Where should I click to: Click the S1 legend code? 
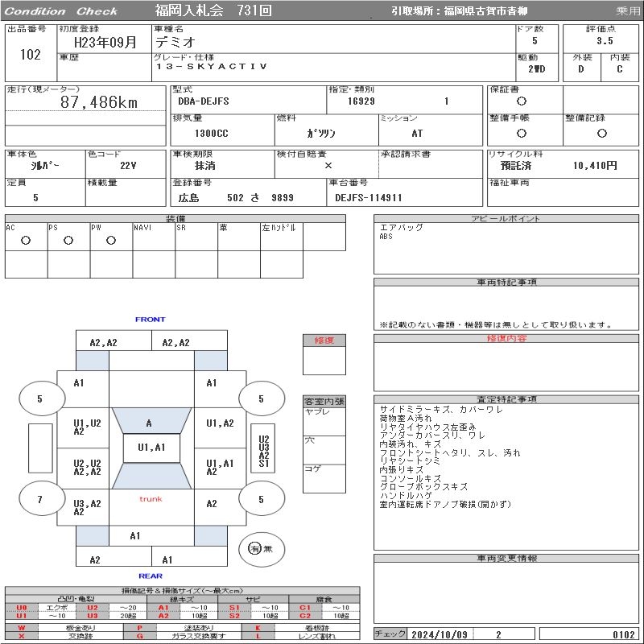(x=234, y=608)
